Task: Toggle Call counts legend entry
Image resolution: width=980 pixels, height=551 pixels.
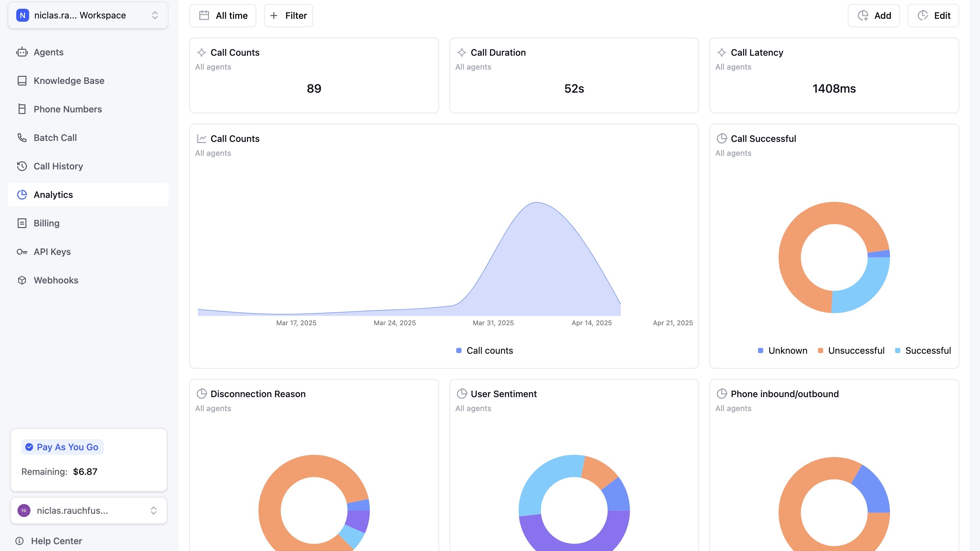Action: (x=489, y=350)
